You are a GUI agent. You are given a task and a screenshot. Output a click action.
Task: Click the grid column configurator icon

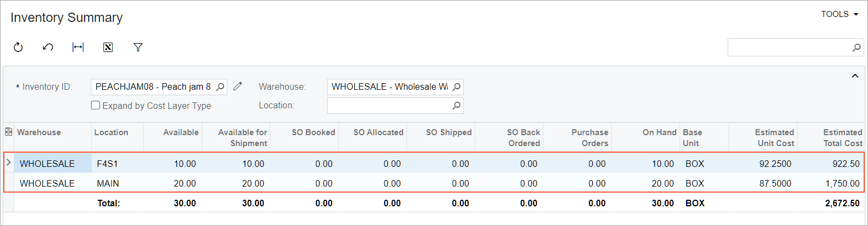[x=8, y=132]
